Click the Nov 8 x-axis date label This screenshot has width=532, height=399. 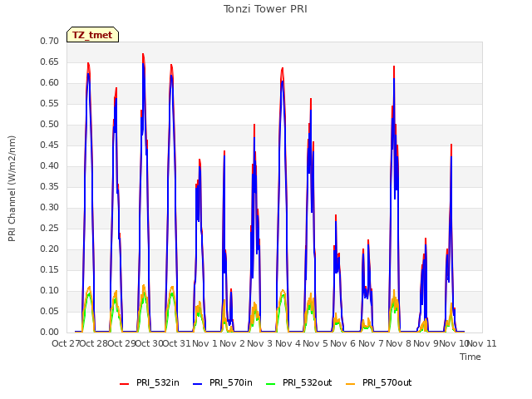(398, 343)
